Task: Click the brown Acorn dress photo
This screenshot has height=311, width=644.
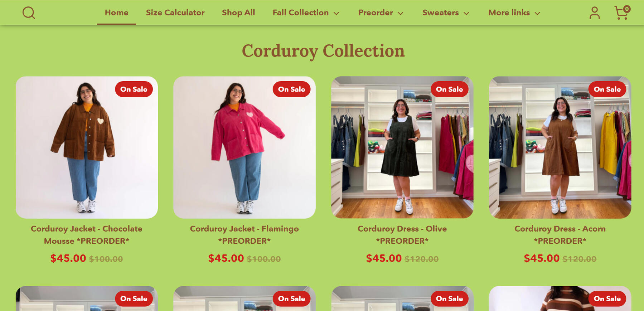Action: coord(560,147)
